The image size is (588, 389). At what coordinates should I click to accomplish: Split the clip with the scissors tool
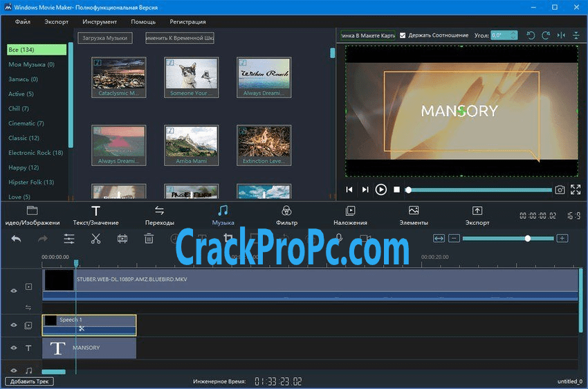pyautogui.click(x=95, y=239)
